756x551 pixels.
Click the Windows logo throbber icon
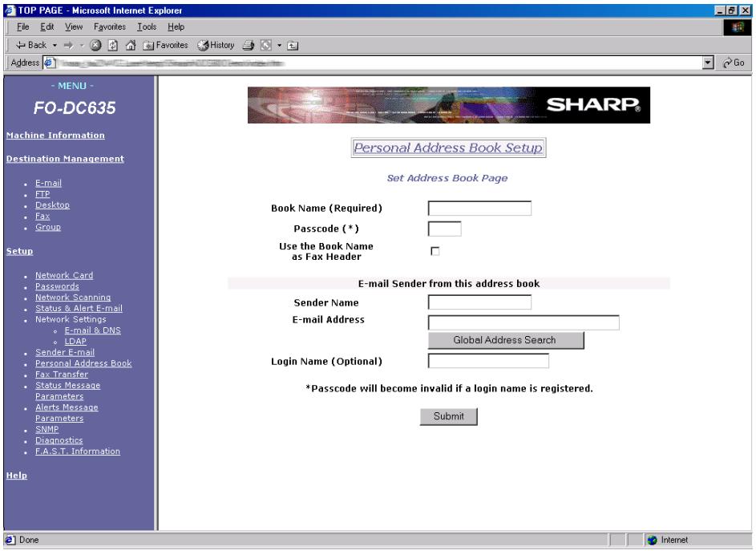click(738, 27)
